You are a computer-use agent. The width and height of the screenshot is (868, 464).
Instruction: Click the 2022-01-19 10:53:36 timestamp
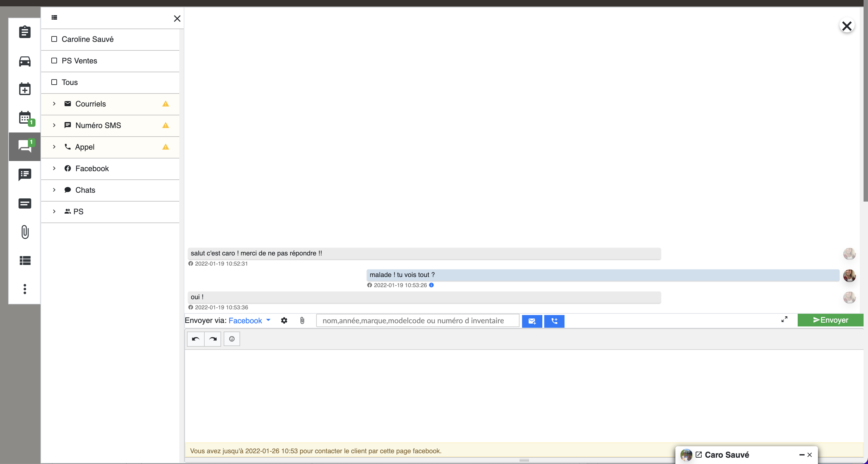click(221, 307)
